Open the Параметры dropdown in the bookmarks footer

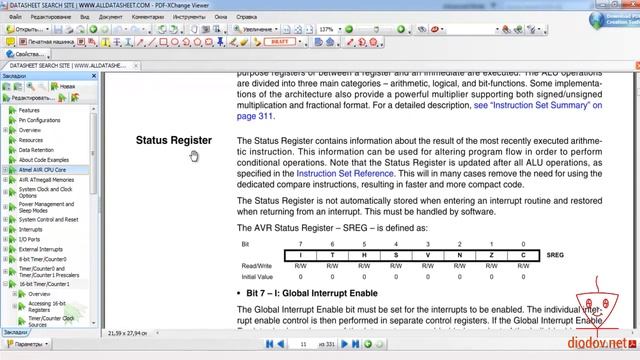[x=27, y=344]
